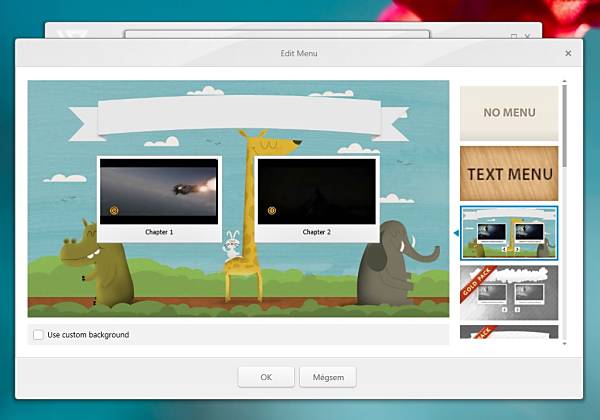Click the Chapter 1 video thumbnail
Viewport: 600px width, 420px height.
tap(159, 191)
